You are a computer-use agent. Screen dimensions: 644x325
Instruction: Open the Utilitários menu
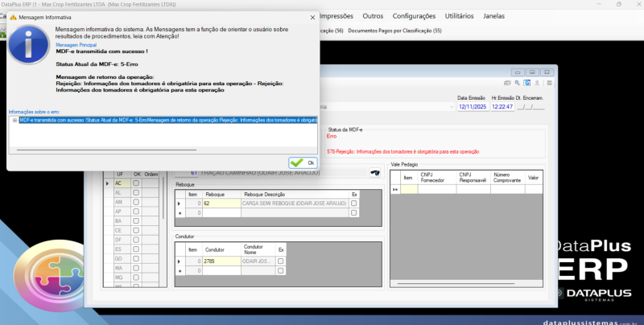click(459, 16)
